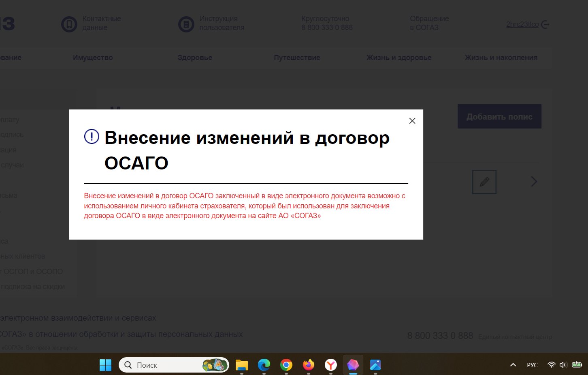Close the ОСАГО changes dialog

[x=412, y=121]
